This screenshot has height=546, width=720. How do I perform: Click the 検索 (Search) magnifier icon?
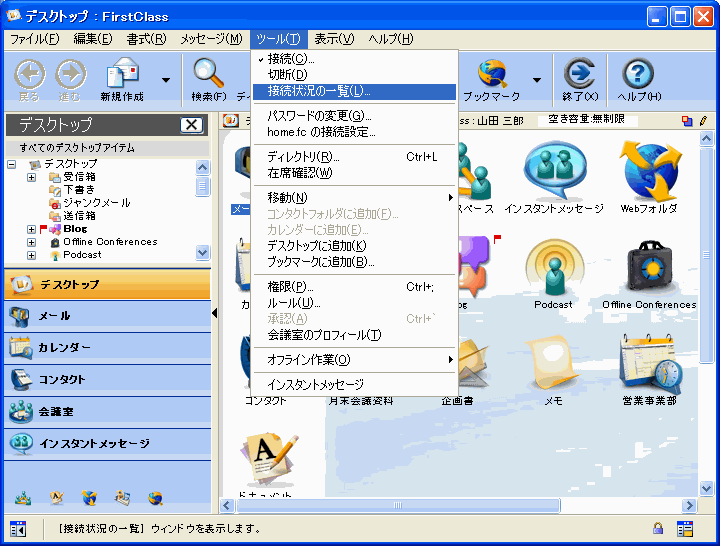(x=209, y=75)
